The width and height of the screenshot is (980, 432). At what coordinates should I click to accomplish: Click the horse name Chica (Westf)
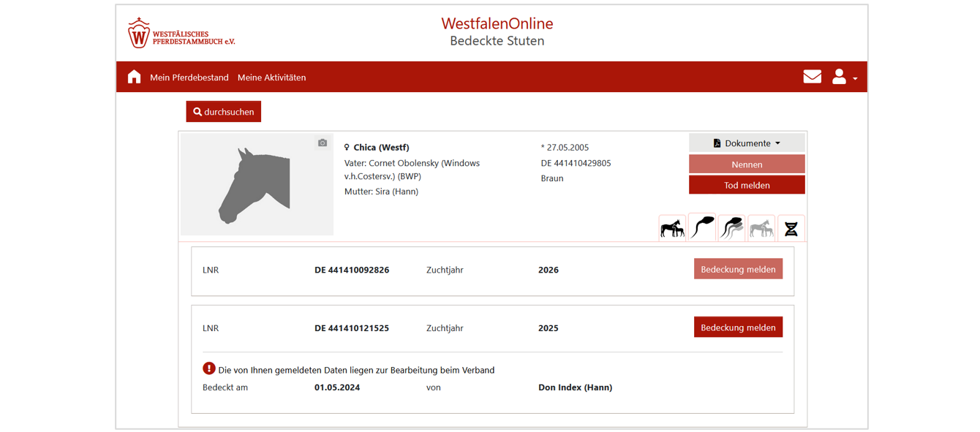coord(381,147)
